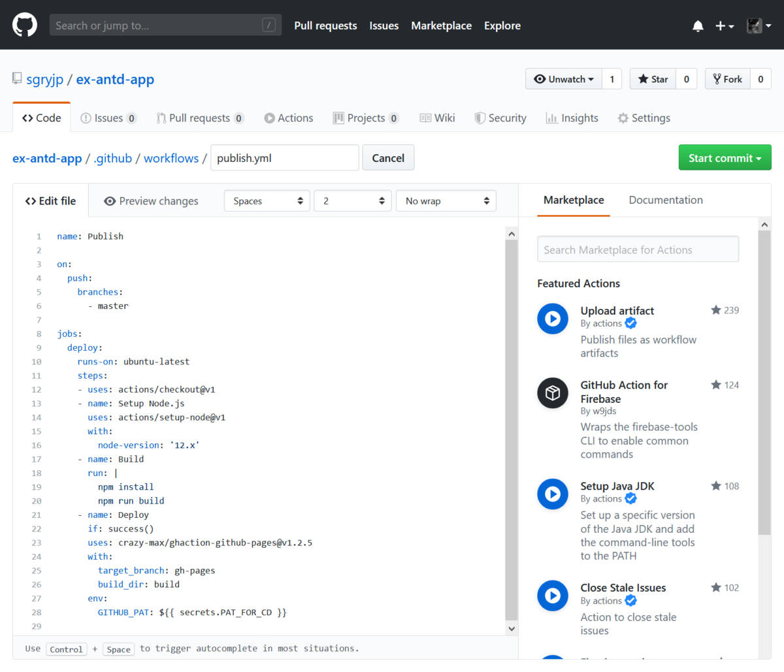The width and height of the screenshot is (784, 672).
Task: Open the Actions tab
Action: 289,118
